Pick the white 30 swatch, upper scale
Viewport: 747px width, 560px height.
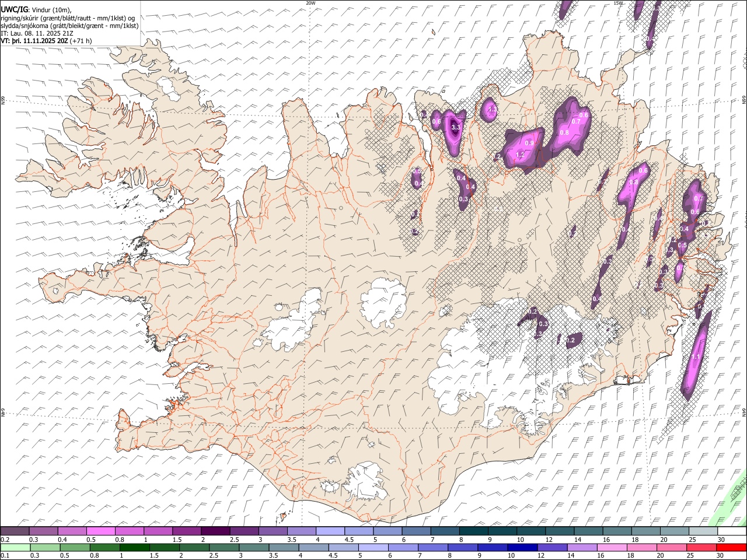[732, 531]
